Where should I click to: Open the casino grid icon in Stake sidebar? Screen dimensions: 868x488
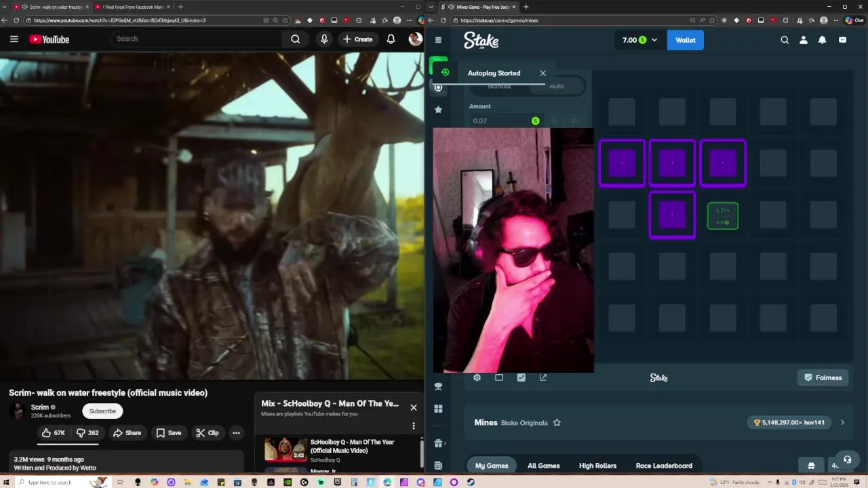[x=438, y=409]
